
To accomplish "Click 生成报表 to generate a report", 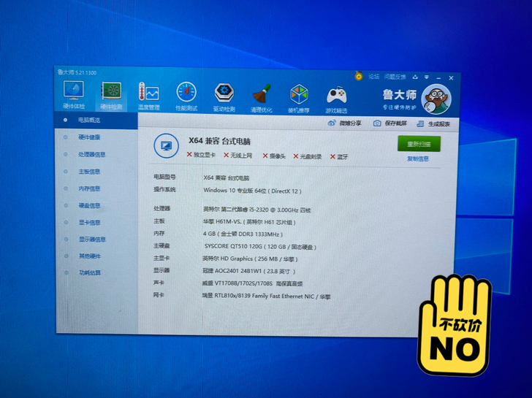I will pos(433,124).
